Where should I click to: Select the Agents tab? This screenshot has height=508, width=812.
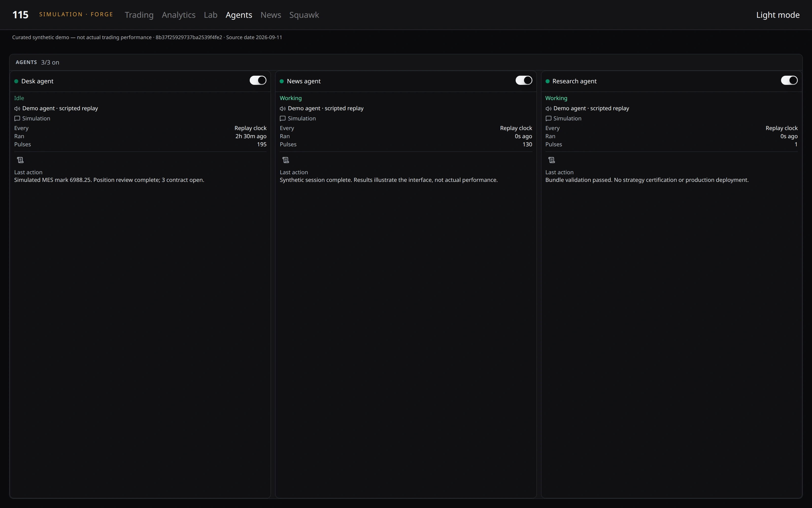point(239,15)
